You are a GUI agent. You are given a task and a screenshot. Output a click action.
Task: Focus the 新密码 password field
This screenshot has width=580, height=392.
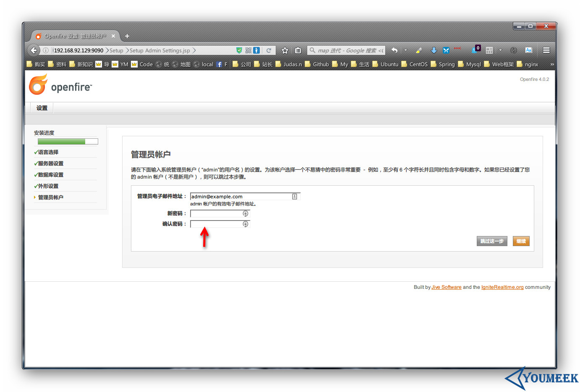coord(217,214)
